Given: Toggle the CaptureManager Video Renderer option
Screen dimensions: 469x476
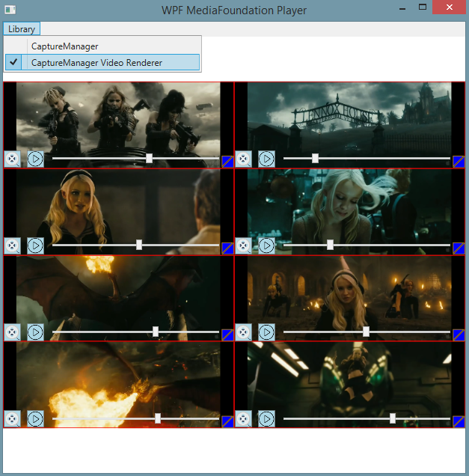Looking at the screenshot, I should [102, 62].
